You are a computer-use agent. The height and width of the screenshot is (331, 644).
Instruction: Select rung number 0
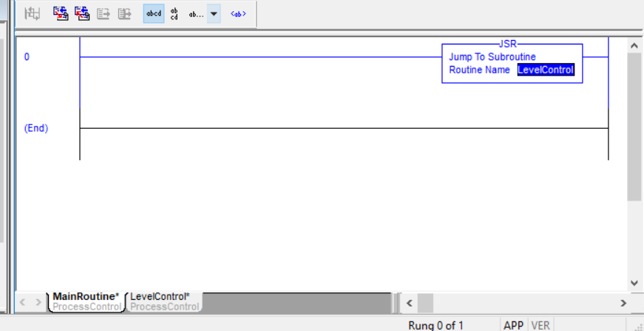click(27, 57)
